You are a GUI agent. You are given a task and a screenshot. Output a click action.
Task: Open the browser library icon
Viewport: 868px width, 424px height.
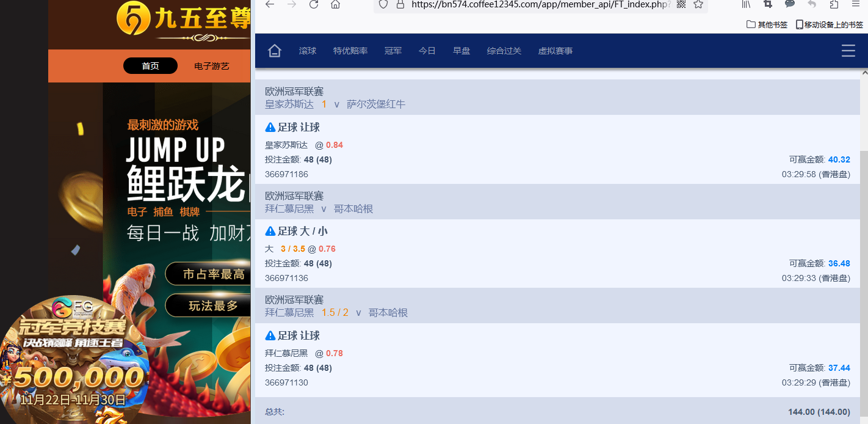746,4
